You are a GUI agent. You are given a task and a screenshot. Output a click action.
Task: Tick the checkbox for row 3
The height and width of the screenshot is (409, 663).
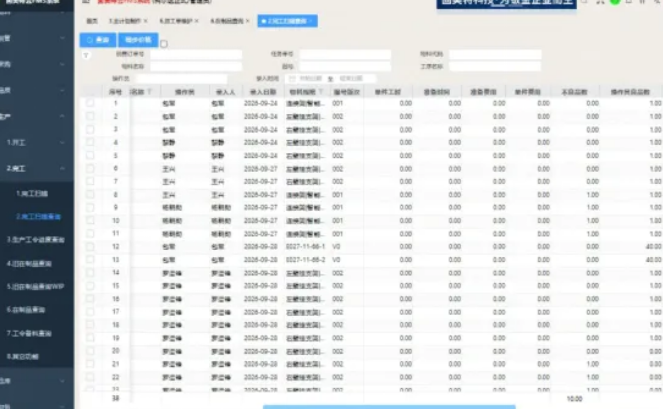[90, 129]
